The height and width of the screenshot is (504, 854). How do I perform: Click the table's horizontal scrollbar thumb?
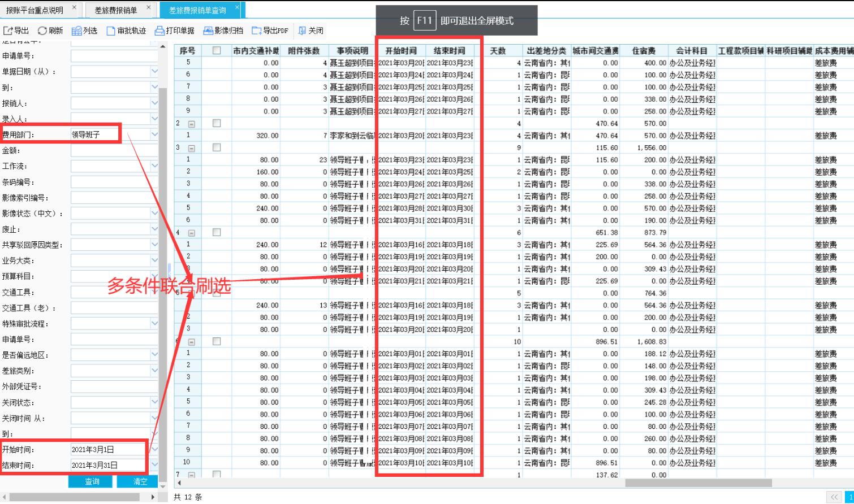[x=698, y=483]
